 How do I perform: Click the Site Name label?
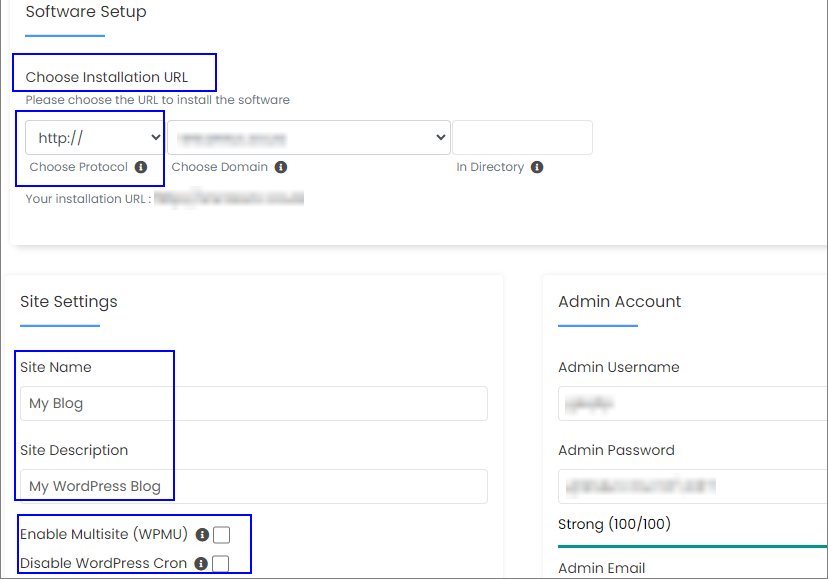coord(56,367)
